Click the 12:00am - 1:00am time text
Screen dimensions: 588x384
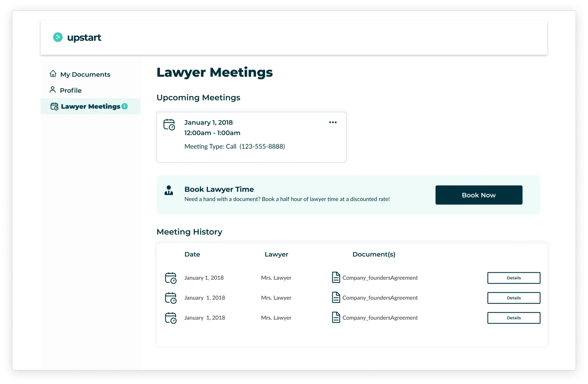click(x=212, y=133)
